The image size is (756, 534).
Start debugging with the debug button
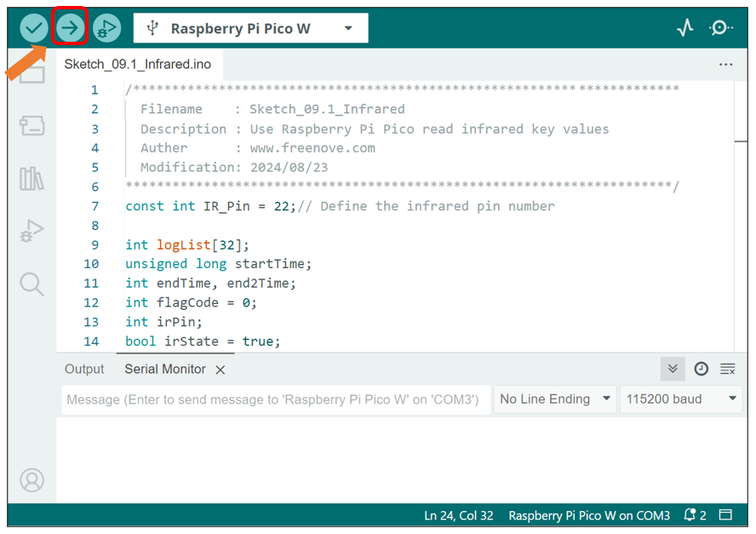tap(106, 28)
